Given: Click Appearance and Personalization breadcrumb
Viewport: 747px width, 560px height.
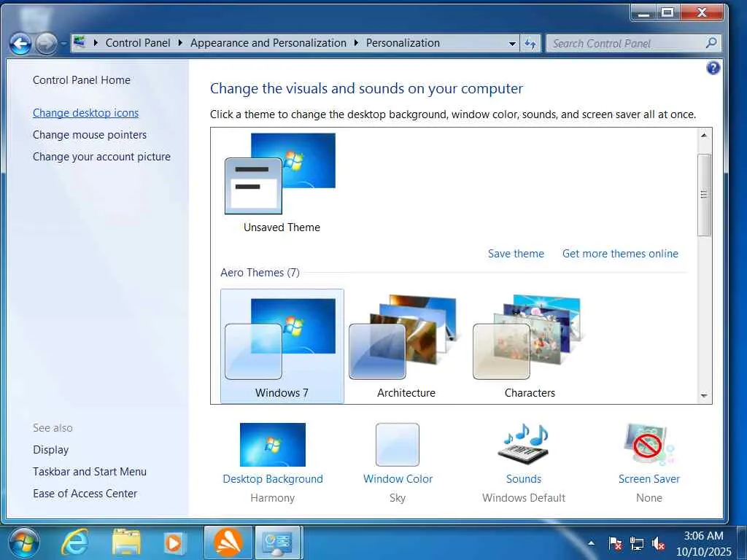Looking at the screenshot, I should click(x=268, y=43).
